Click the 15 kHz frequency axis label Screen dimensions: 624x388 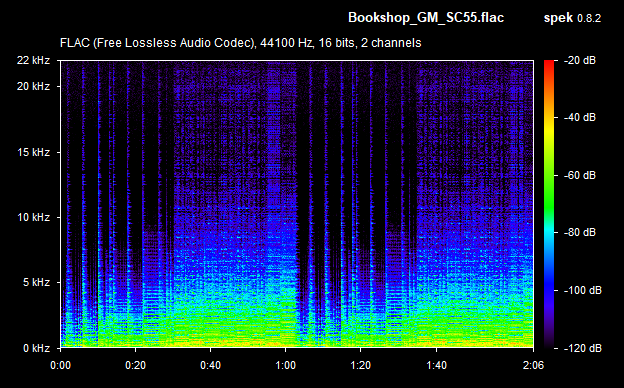[x=33, y=152]
